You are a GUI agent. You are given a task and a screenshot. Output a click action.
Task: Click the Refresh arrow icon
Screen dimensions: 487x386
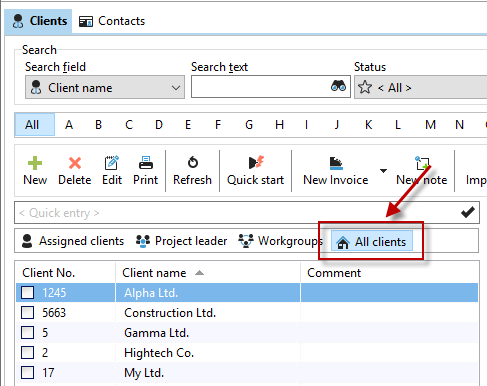tap(193, 163)
